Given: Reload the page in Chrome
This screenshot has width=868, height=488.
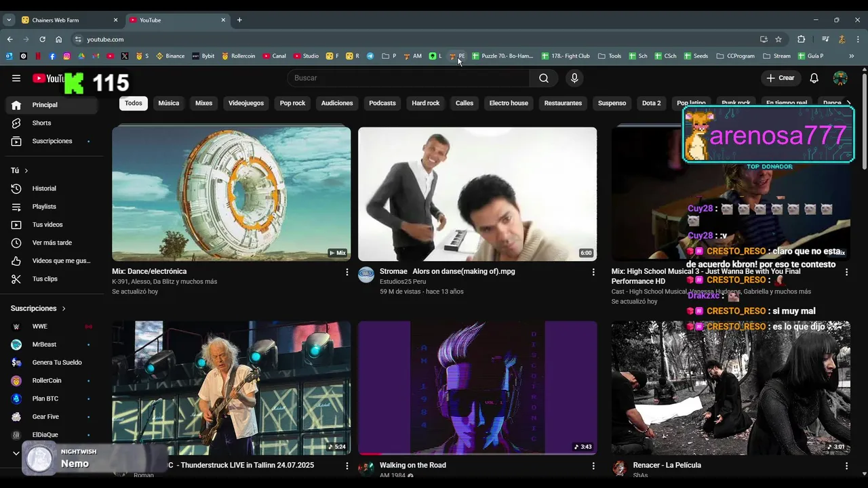Looking at the screenshot, I should coord(42,39).
